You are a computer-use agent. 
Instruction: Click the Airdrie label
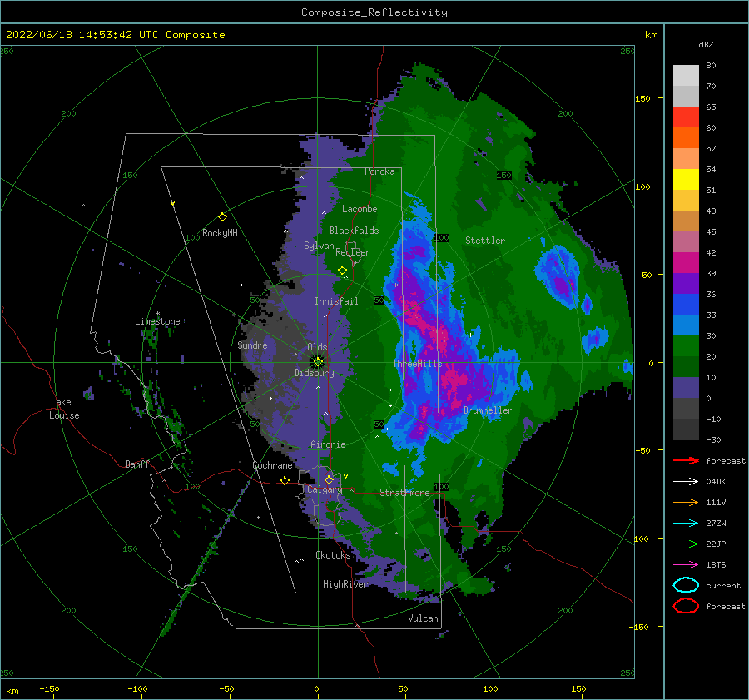[328, 444]
